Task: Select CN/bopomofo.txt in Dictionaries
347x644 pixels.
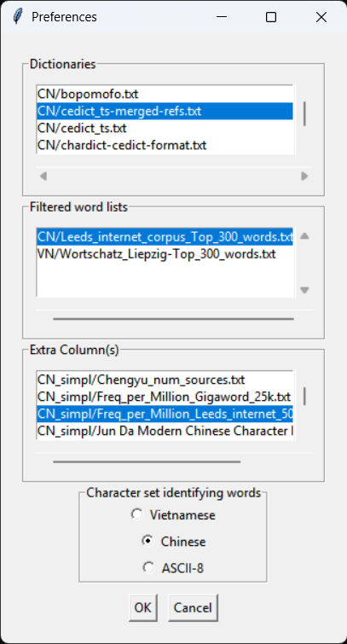Action: [165, 94]
